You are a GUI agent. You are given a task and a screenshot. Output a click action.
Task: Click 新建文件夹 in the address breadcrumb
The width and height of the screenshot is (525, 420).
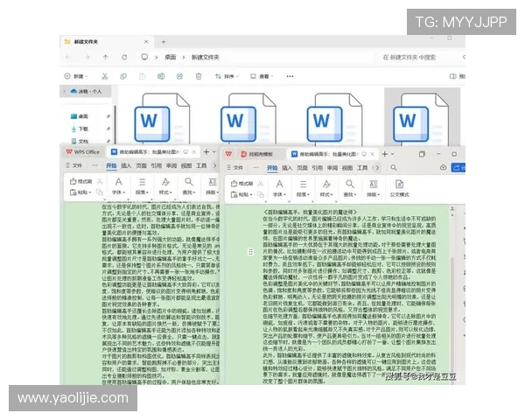[206, 57]
